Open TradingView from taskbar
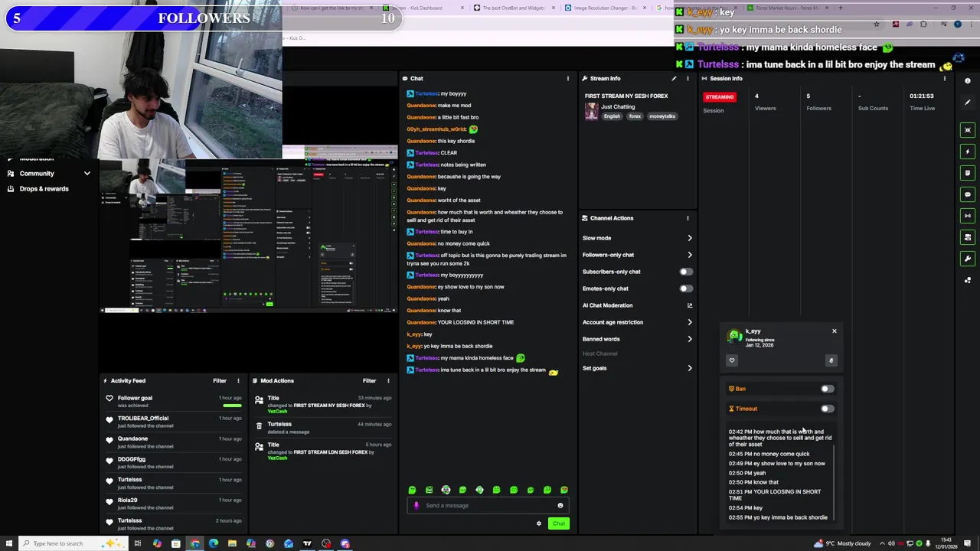980x551 pixels. [307, 543]
